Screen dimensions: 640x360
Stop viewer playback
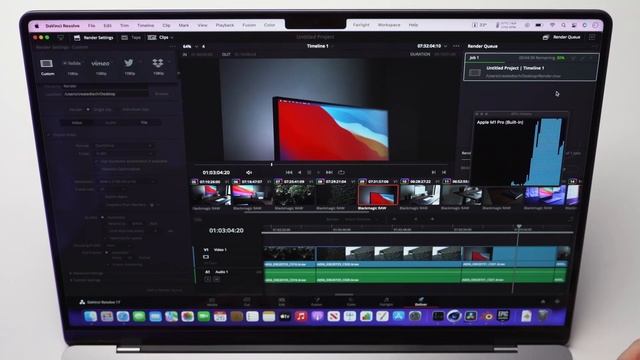[x=309, y=172]
